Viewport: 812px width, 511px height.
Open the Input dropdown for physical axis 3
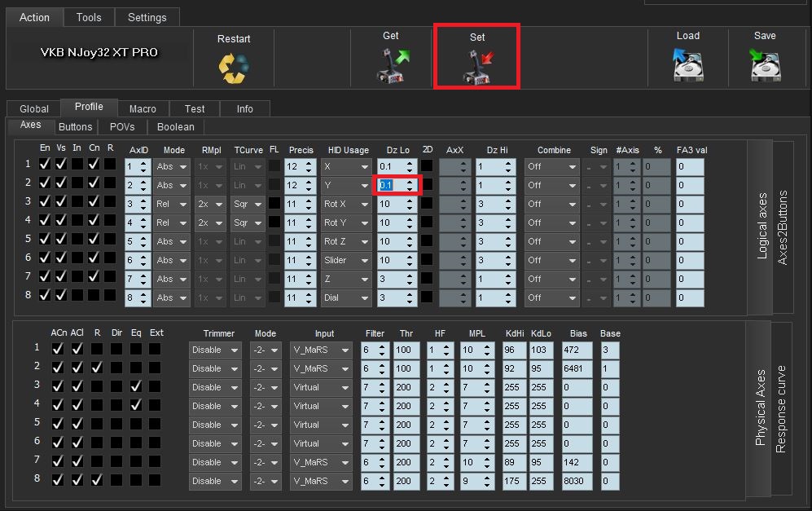321,387
